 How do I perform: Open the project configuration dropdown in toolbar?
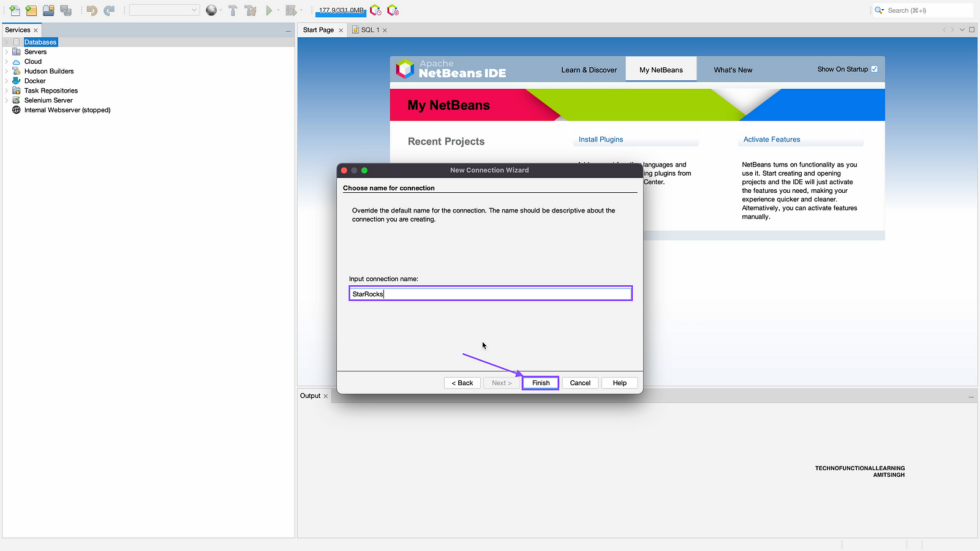pos(164,10)
